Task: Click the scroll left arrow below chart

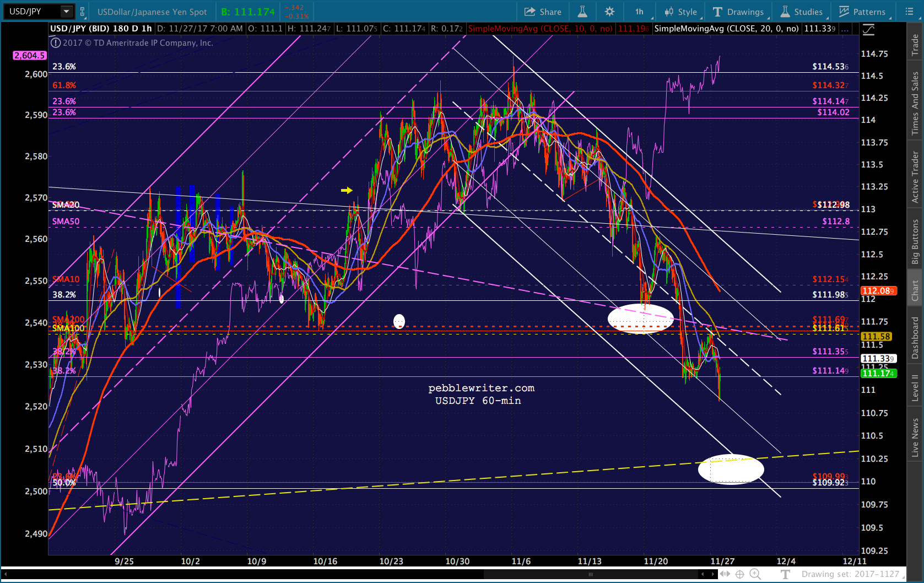Action: (702, 574)
